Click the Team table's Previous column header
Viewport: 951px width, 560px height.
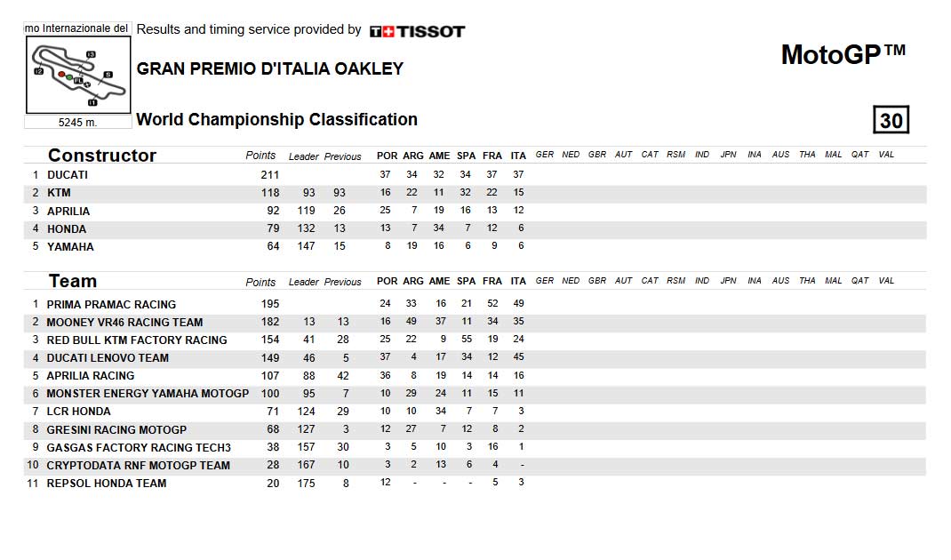(x=343, y=282)
